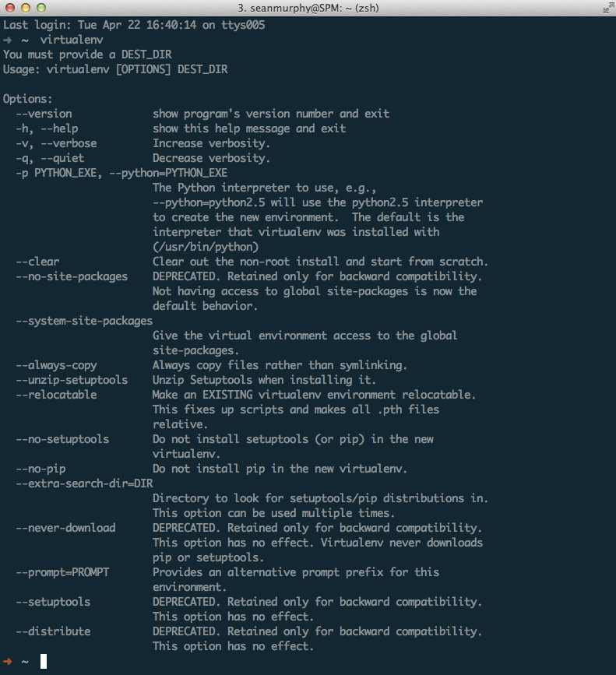Click the white block cursor at the prompt
Viewport: 616px width, 675px height.
click(x=44, y=661)
